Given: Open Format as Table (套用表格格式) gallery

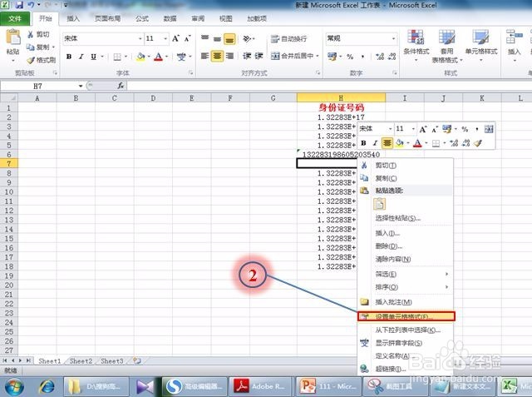Looking at the screenshot, I should (447, 46).
